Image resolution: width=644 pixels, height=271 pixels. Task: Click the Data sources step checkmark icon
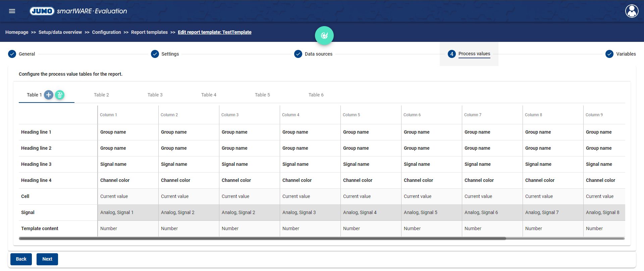coord(298,54)
